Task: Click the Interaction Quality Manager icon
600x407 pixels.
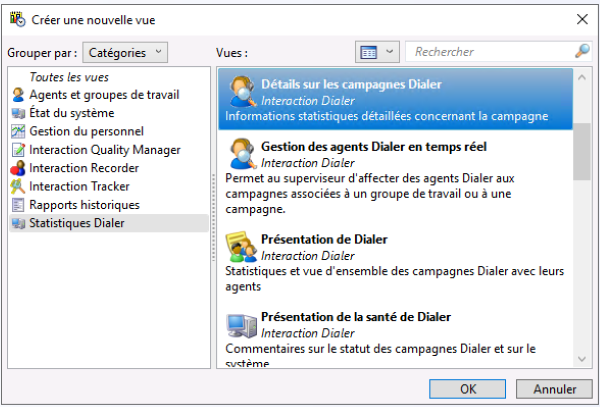Action: click(18, 150)
